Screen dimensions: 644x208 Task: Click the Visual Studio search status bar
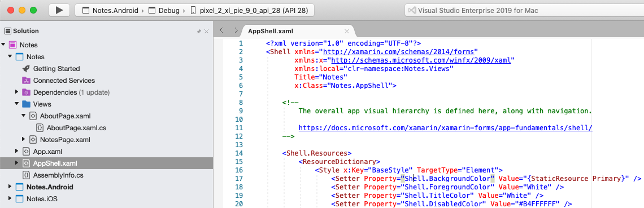pyautogui.click(x=524, y=10)
